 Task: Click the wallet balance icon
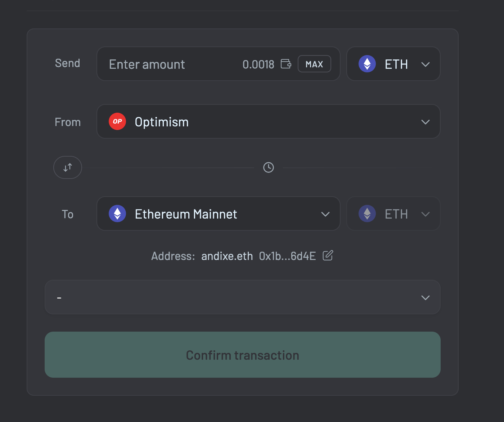[286, 64]
